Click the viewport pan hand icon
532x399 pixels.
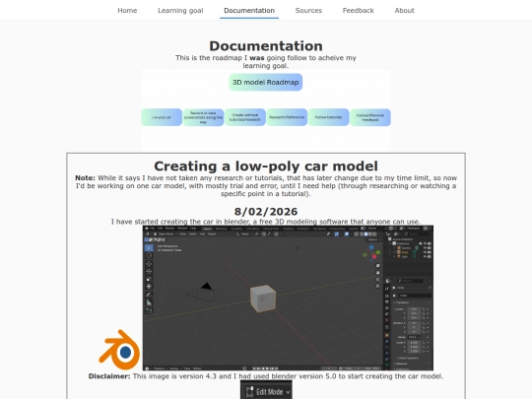[377, 273]
